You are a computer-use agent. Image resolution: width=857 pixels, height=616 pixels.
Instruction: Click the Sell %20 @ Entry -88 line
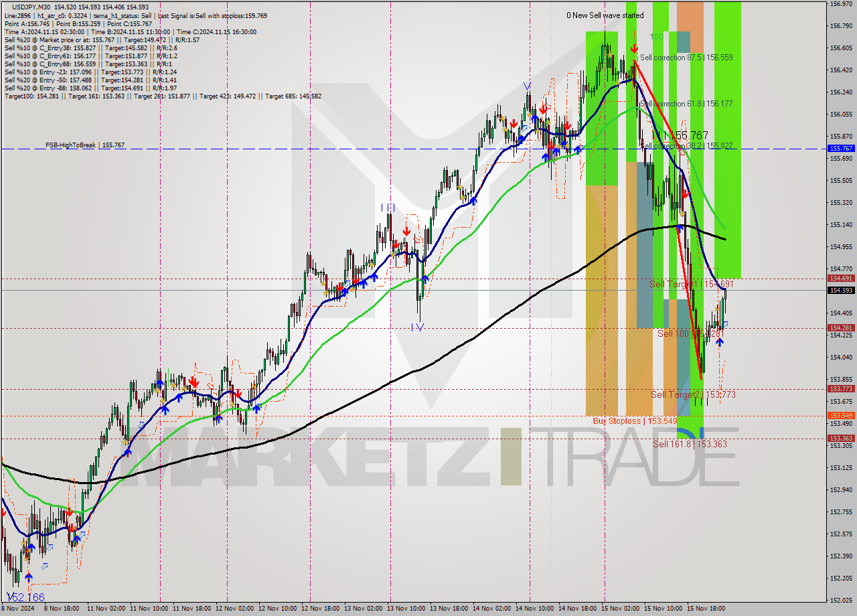click(90, 88)
